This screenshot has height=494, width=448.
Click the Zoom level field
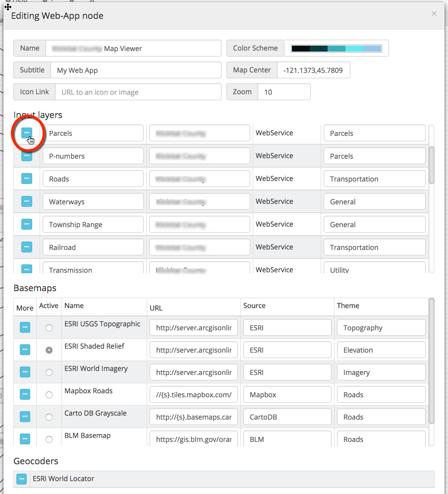pos(283,92)
